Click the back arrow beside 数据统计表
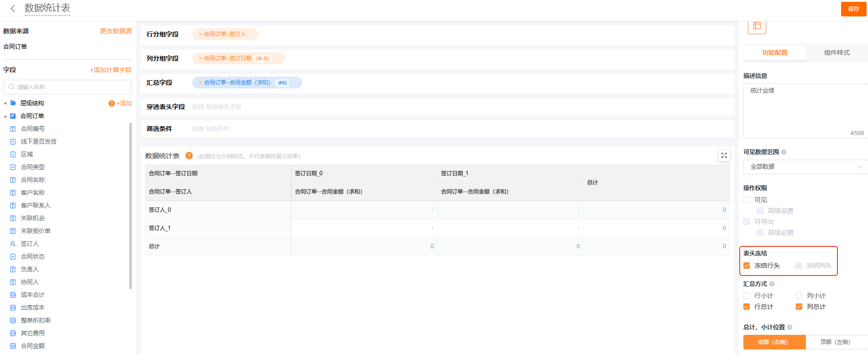The width and height of the screenshot is (868, 354). click(13, 9)
